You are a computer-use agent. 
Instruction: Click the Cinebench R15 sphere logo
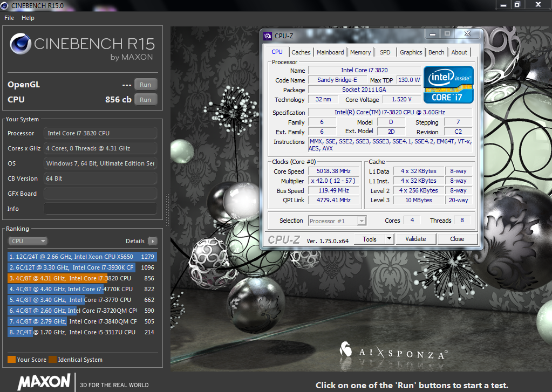tap(20, 44)
